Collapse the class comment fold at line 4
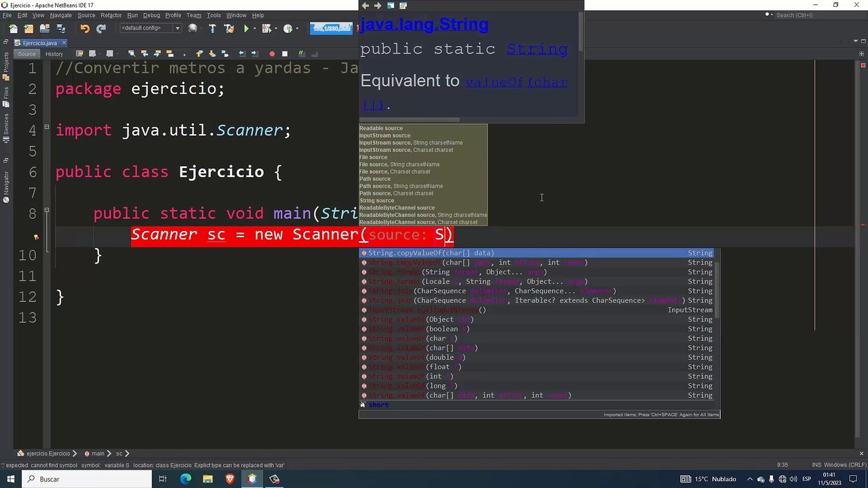 click(x=47, y=127)
